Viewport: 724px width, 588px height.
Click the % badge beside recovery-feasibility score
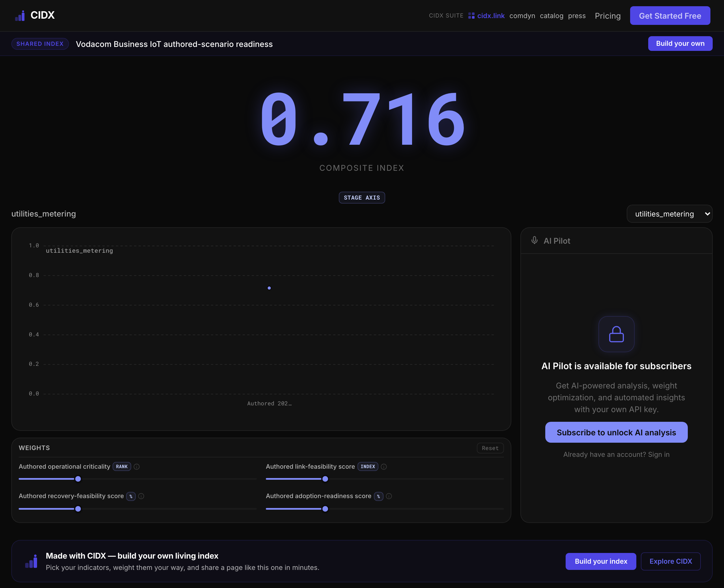(x=131, y=496)
